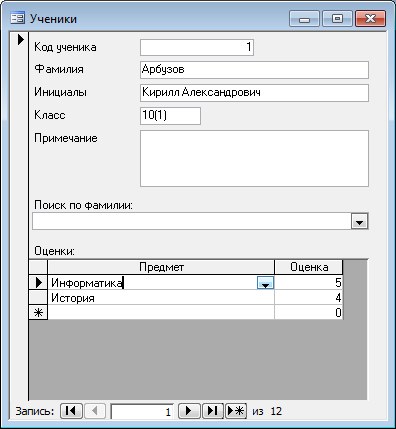The height and width of the screenshot is (429, 396).
Task: Click the Ученики form icon in the title bar
Action: (17, 18)
